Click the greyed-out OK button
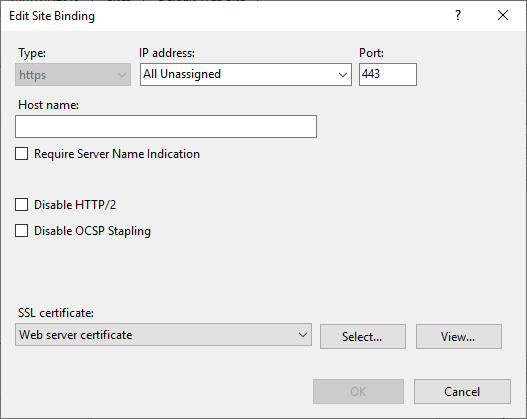This screenshot has height=419, width=527. point(358,391)
